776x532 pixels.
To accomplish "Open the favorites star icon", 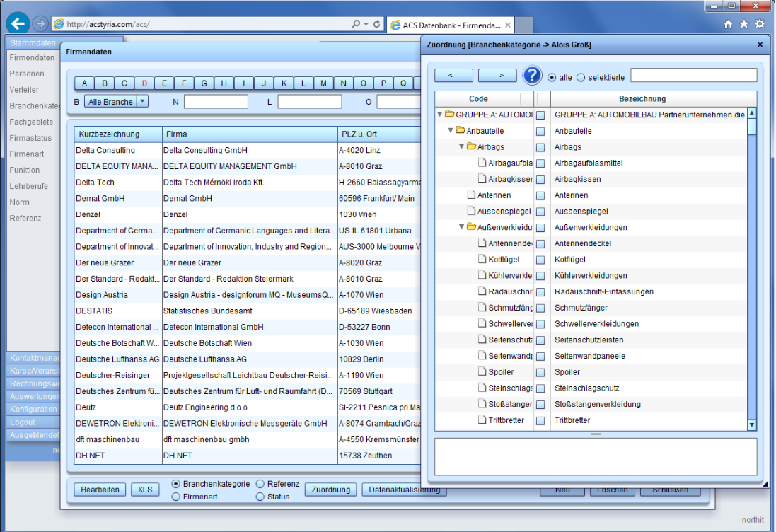I will click(744, 24).
